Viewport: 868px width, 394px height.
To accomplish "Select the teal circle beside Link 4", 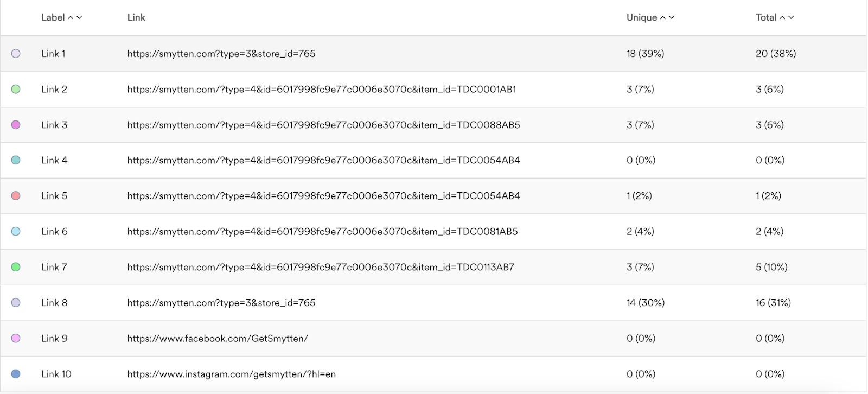I will pyautogui.click(x=16, y=160).
